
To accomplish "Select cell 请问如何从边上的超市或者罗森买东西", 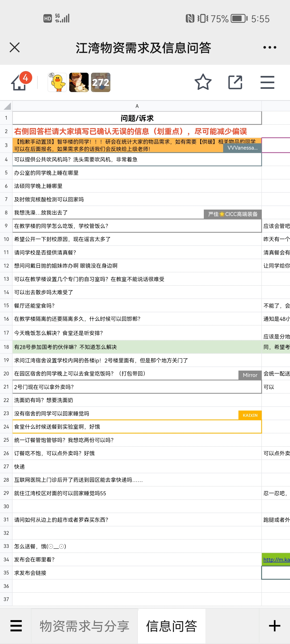I will 137,520.
